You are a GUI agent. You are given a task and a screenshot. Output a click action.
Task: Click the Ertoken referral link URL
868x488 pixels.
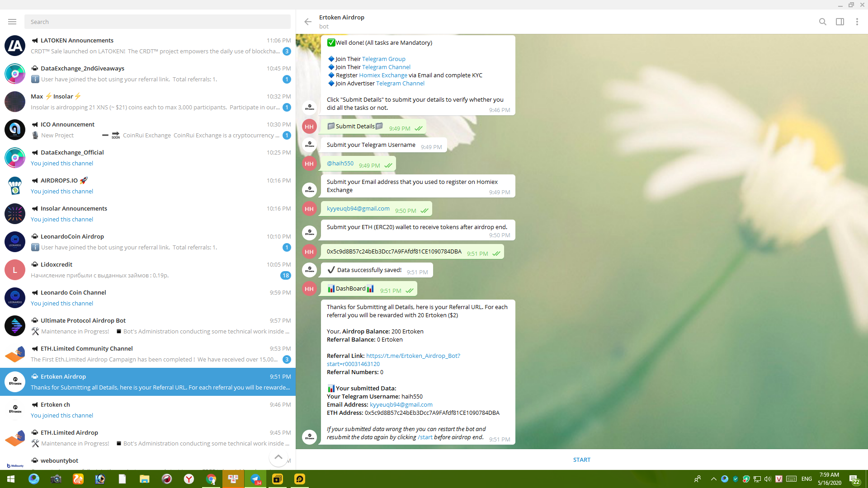pyautogui.click(x=413, y=356)
